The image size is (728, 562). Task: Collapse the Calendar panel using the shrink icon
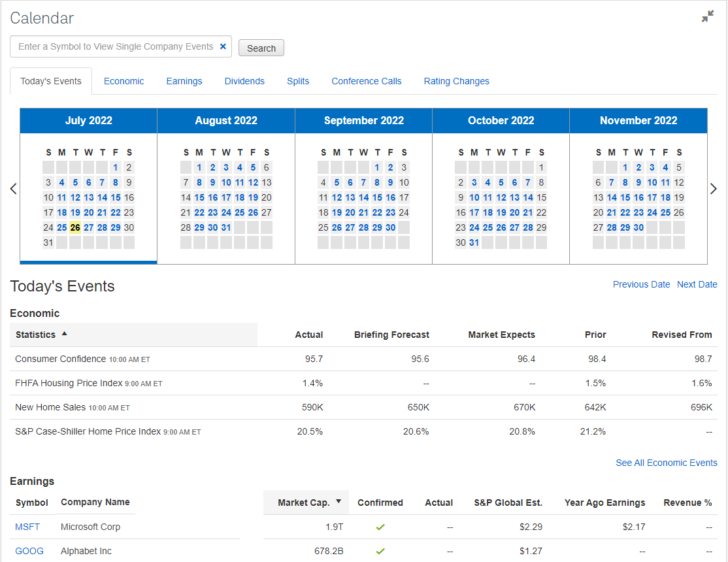point(707,17)
